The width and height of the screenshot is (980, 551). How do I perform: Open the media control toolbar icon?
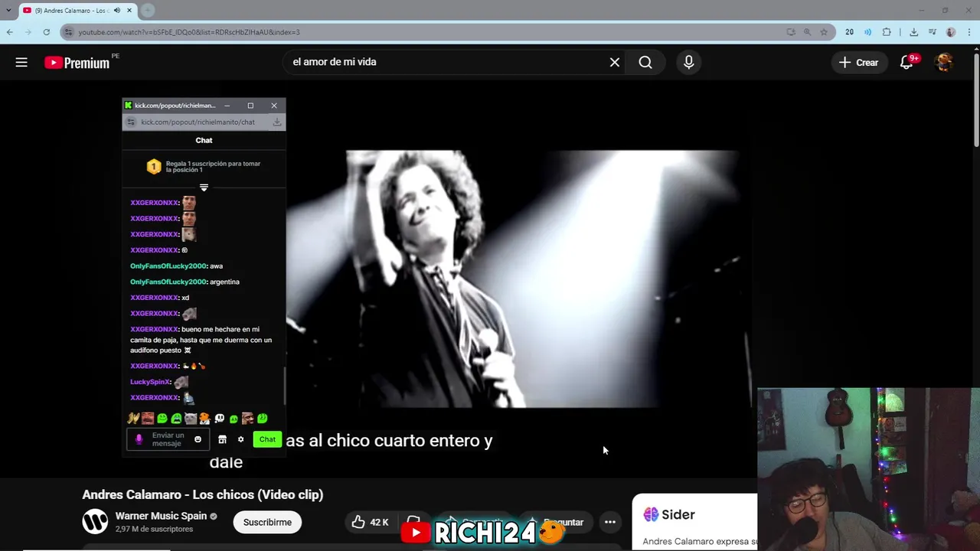click(x=933, y=32)
